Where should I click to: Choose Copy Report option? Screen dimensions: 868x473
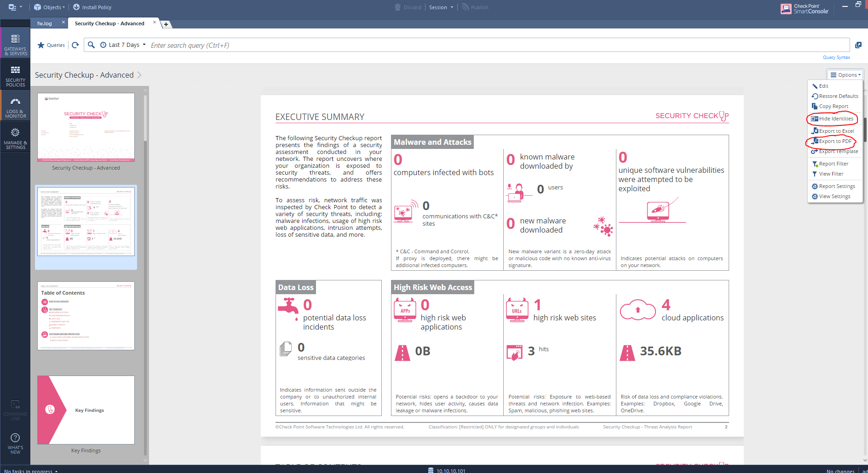coord(830,106)
